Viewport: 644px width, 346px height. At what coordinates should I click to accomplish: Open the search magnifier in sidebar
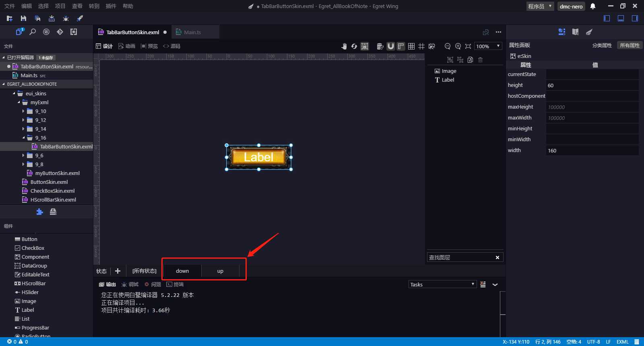click(x=33, y=32)
